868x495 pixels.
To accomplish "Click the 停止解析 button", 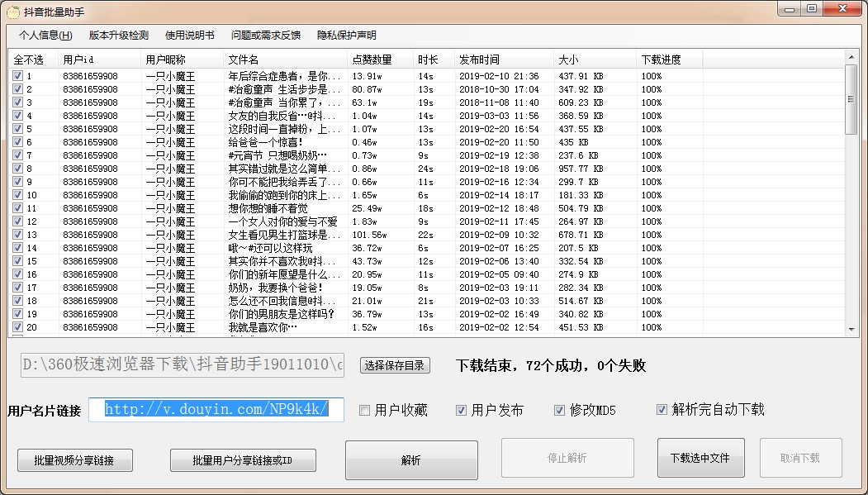I will point(567,458).
